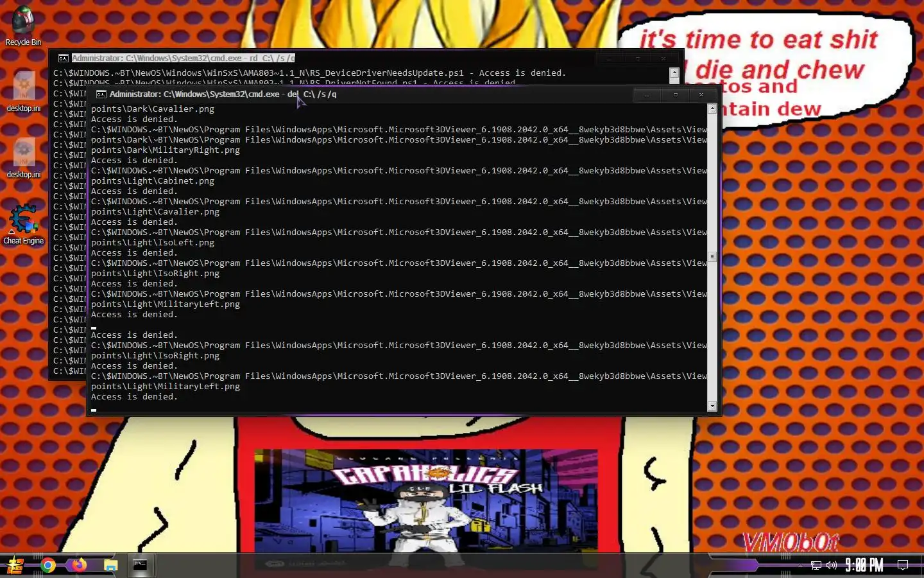The image size is (924, 578).
Task: Close the front 'del C:\ /s /q' cmd window
Action: pos(701,95)
